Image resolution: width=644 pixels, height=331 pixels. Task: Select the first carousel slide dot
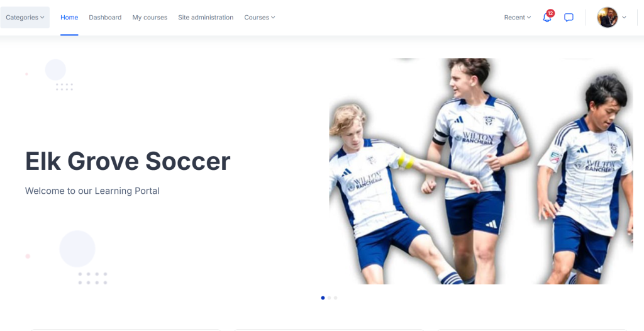323,298
